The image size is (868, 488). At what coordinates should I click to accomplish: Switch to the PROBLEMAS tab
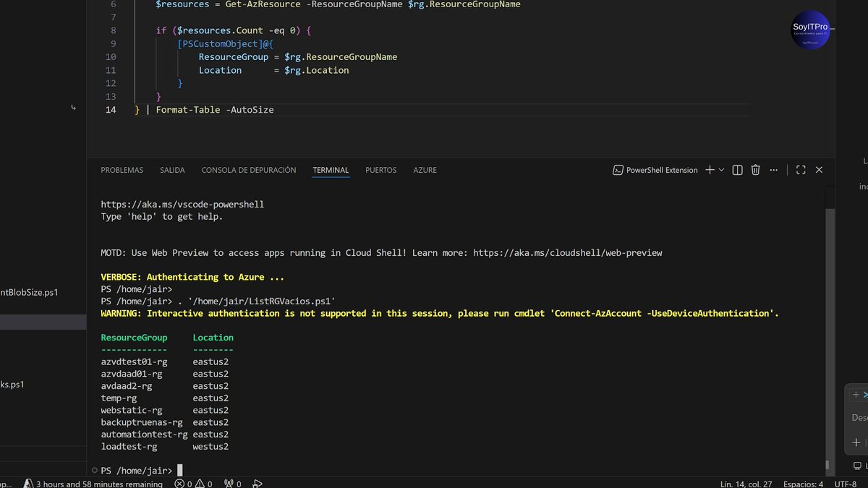click(122, 170)
